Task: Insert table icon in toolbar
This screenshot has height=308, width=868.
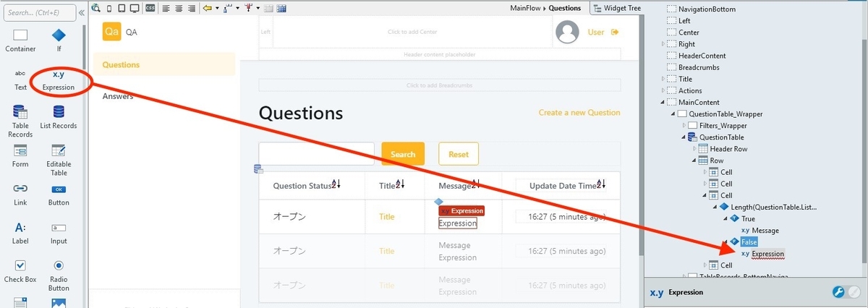Action: point(269,9)
